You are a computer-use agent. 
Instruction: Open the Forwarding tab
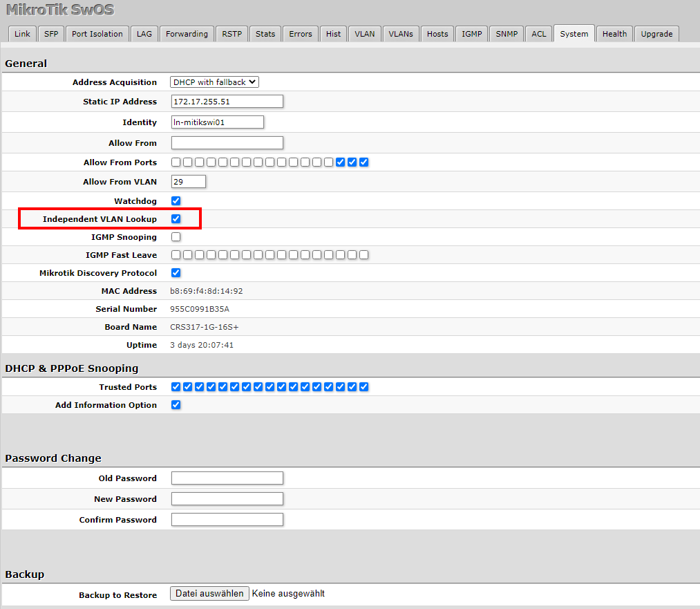187,34
